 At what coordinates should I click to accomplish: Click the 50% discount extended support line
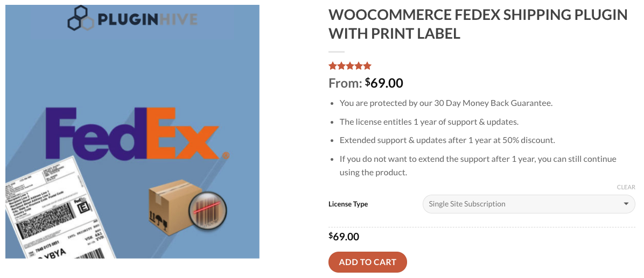click(x=447, y=140)
